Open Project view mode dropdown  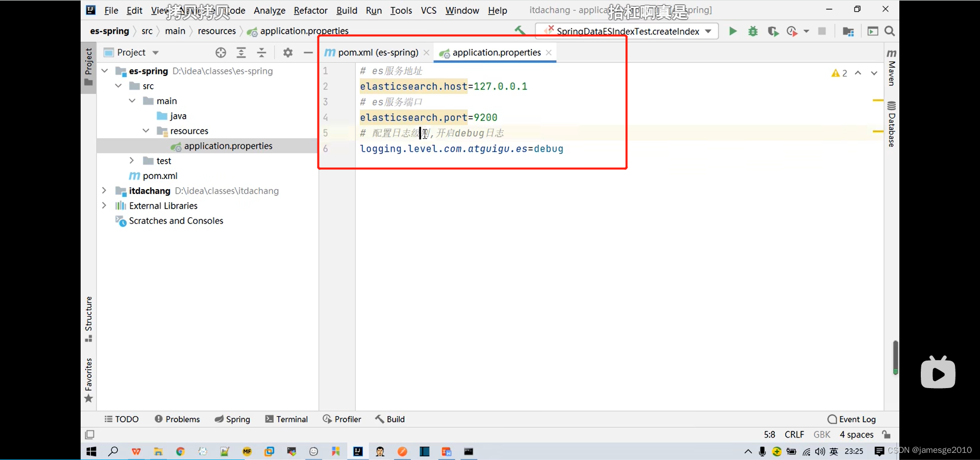156,53
